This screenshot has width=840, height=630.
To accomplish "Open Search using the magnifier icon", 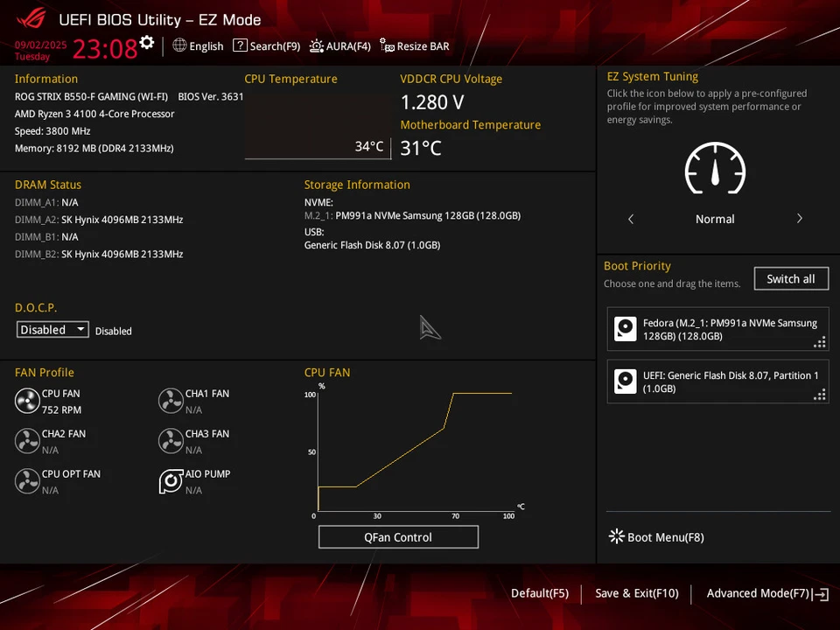I will pos(240,45).
